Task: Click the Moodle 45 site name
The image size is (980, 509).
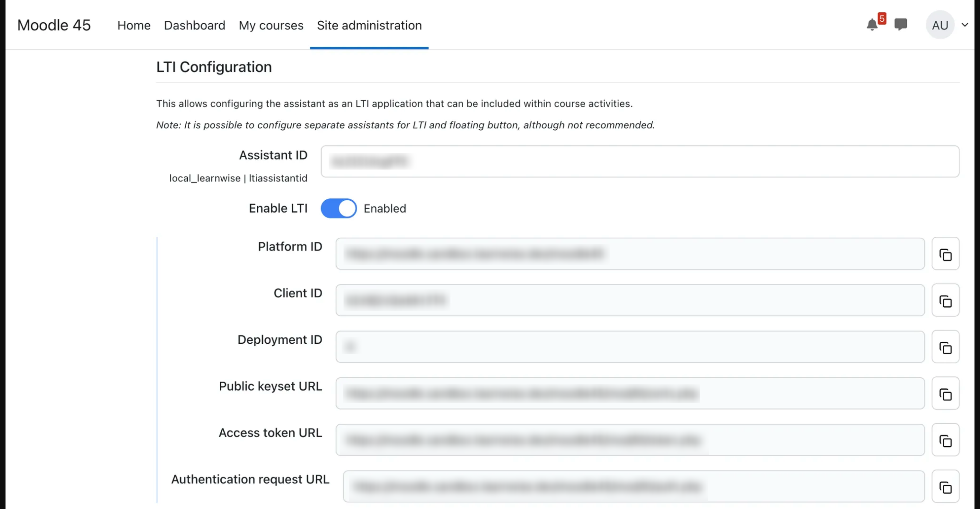Action: [x=54, y=25]
